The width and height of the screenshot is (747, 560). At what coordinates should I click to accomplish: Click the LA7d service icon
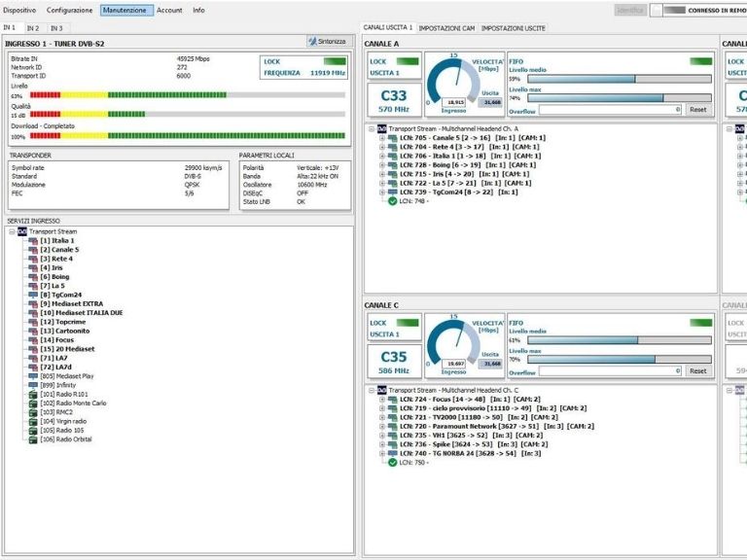click(33, 367)
